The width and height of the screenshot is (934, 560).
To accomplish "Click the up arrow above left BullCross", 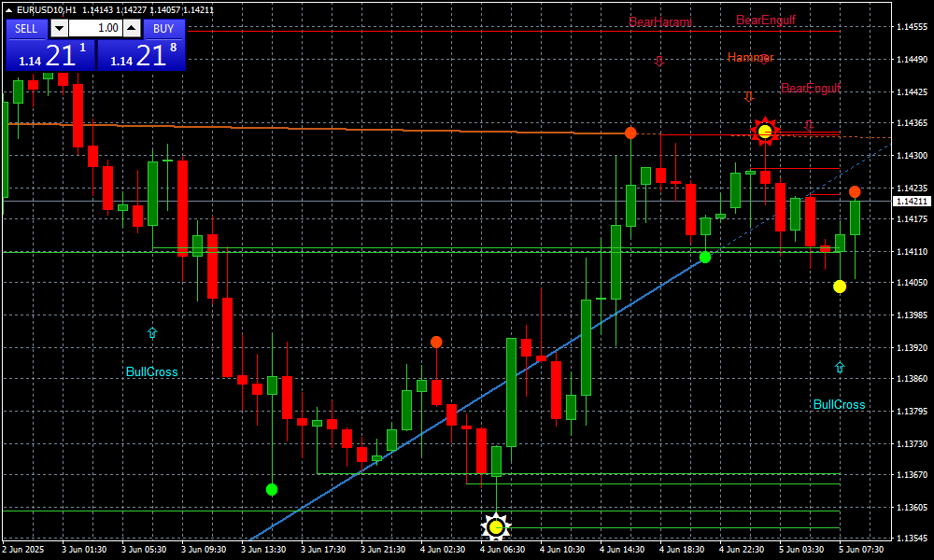I will pos(152,332).
